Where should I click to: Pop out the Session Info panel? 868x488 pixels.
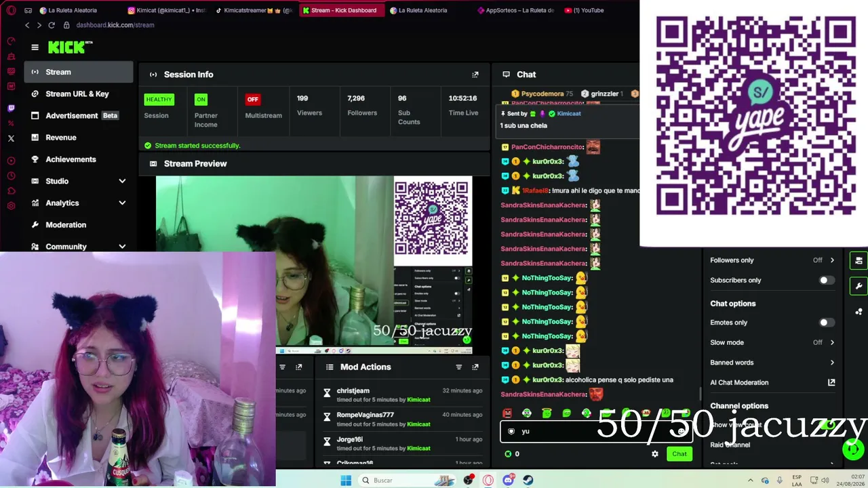point(475,75)
